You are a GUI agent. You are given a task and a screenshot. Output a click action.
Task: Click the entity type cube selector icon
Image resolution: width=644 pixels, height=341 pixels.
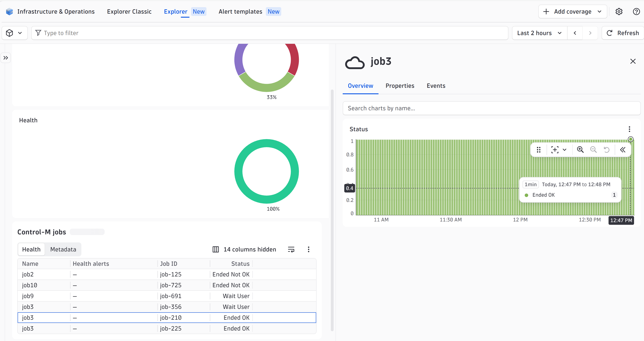[x=9, y=33]
